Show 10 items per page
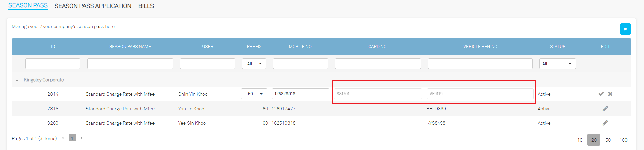 click(x=580, y=140)
